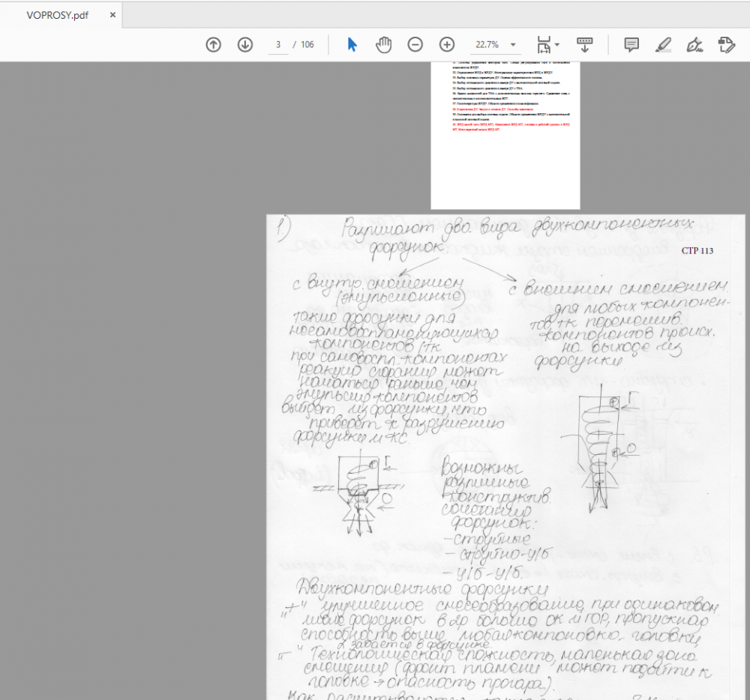Click the typed questions page thumbnail
This screenshot has width=750, height=700.
[505, 135]
